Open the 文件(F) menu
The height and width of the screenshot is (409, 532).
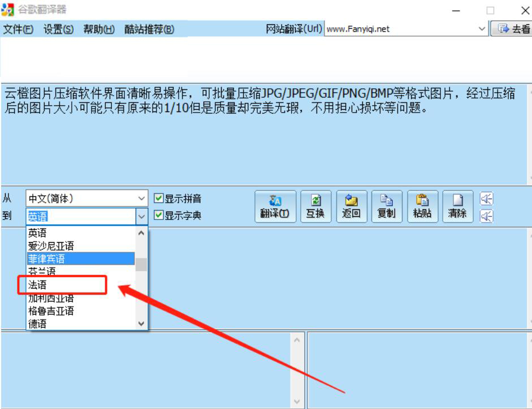(x=18, y=29)
